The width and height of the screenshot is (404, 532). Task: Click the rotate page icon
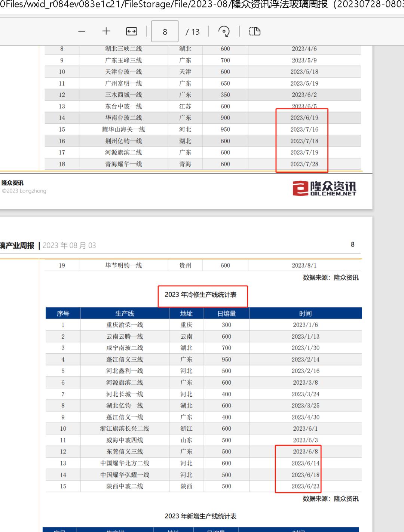[224, 31]
